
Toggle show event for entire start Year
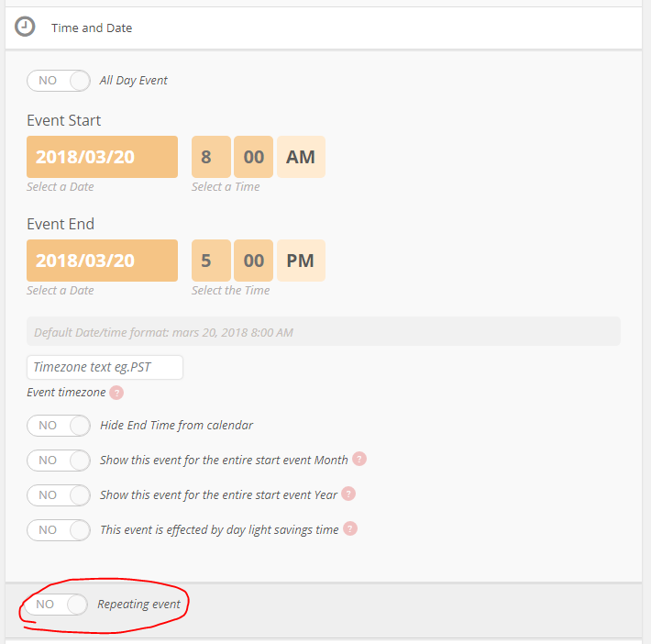tap(59, 494)
